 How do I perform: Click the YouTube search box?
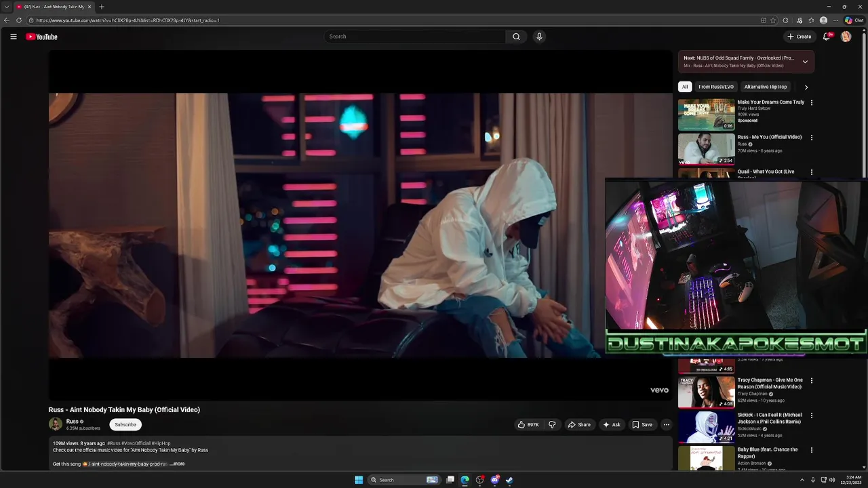pos(414,37)
